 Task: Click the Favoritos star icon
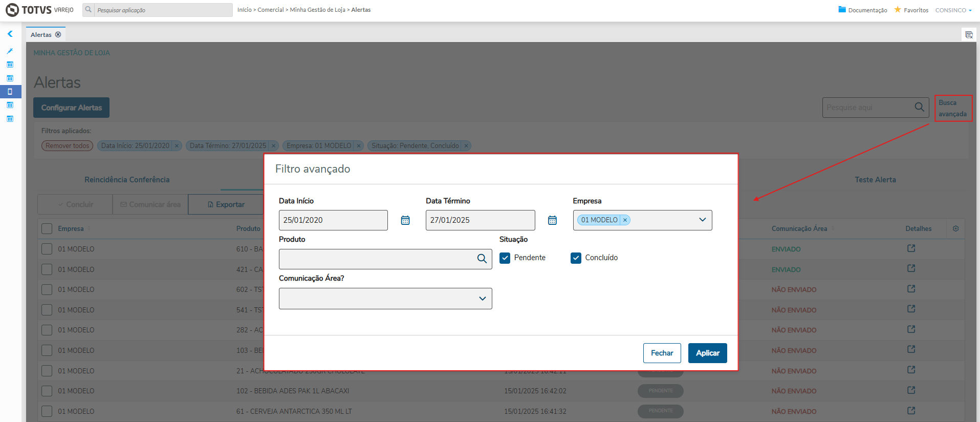point(898,10)
